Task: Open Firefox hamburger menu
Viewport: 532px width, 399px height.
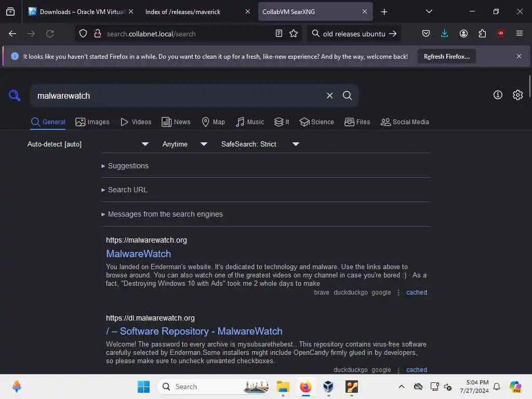Action: coord(520,33)
